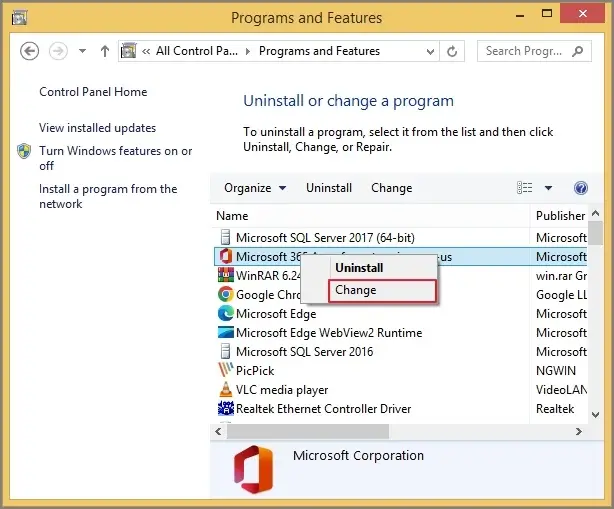This screenshot has height=509, width=614.
Task: Select Microsoft SQL Server 2016
Action: point(304,352)
